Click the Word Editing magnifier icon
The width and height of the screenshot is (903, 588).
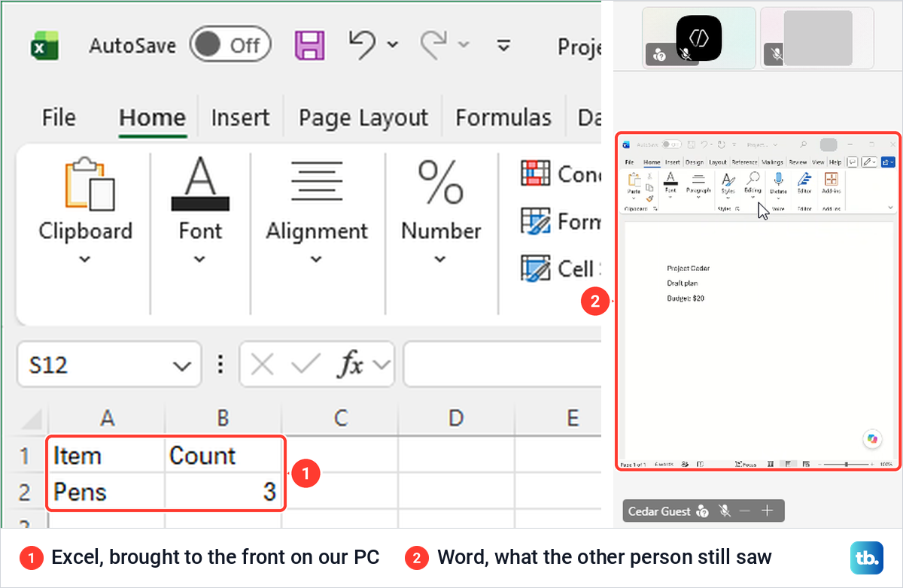coord(753,177)
